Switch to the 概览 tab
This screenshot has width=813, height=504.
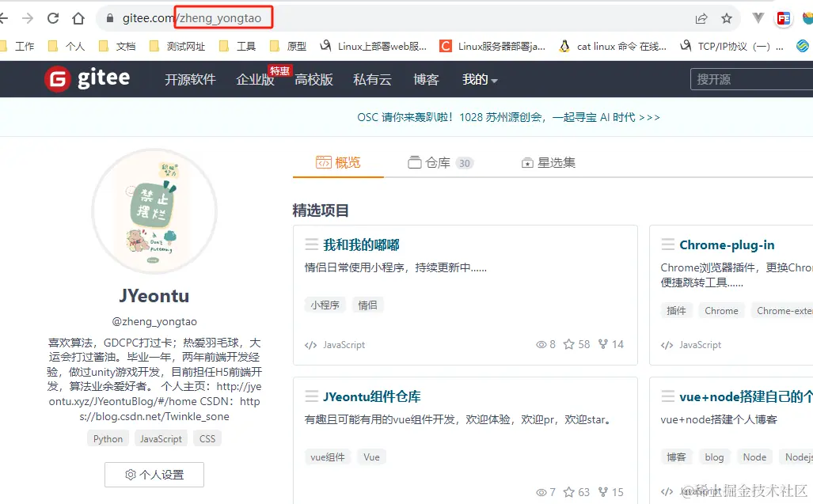coord(338,163)
